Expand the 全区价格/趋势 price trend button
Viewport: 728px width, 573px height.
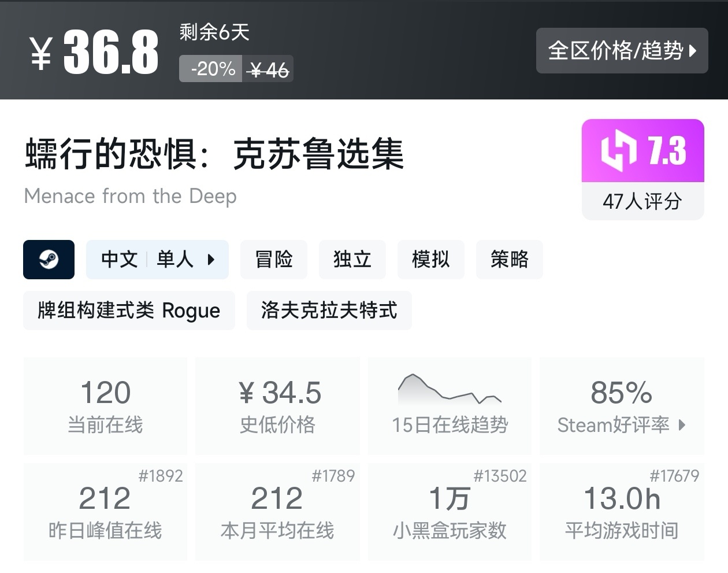point(622,51)
